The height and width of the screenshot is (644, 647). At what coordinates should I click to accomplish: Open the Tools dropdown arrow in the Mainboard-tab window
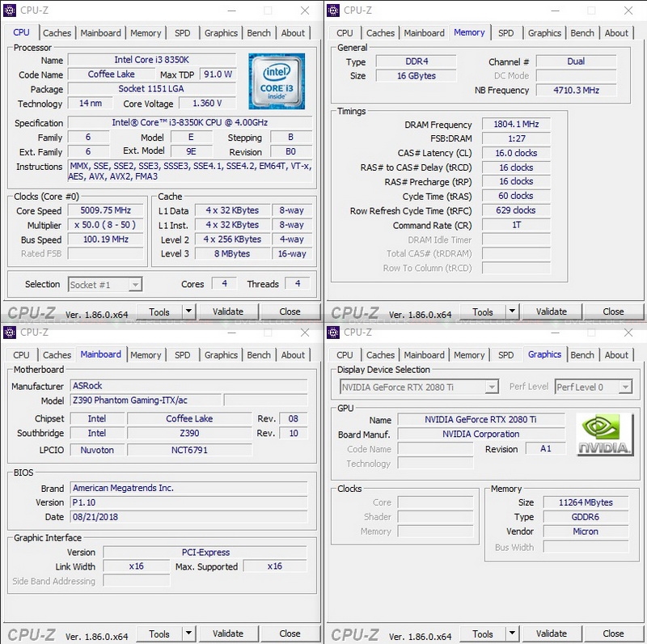point(188,633)
